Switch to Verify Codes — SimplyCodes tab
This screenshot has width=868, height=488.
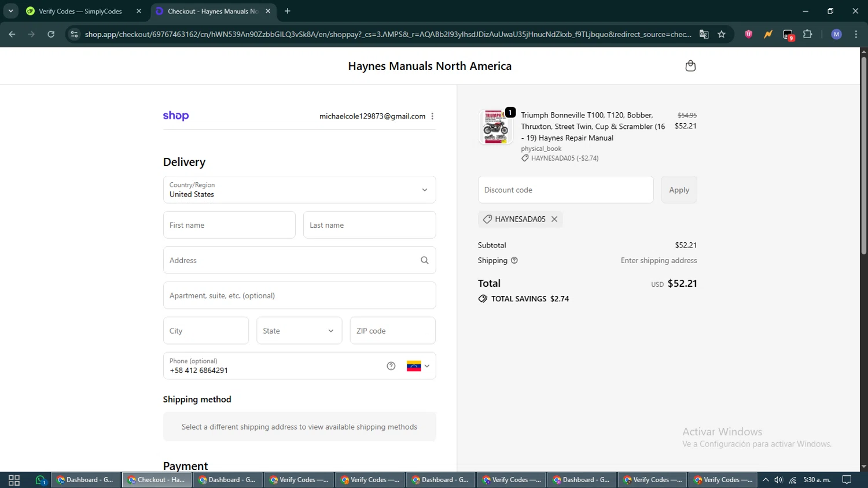(80, 11)
